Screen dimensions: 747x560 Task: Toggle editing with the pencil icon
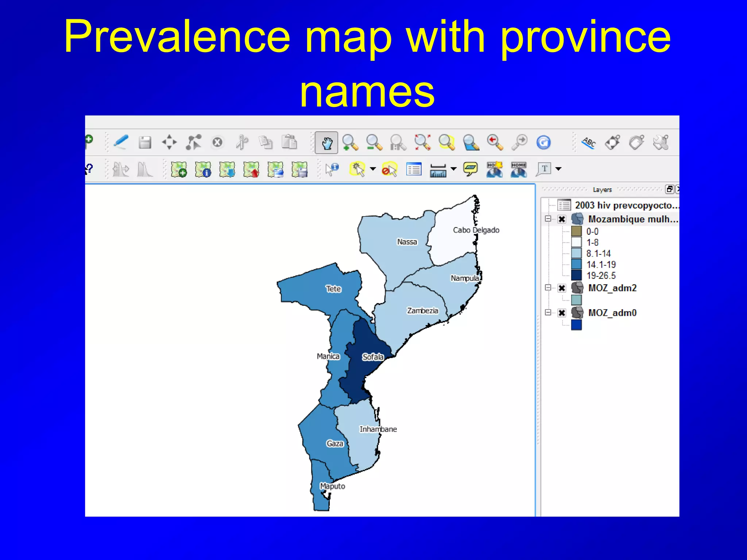pos(121,142)
